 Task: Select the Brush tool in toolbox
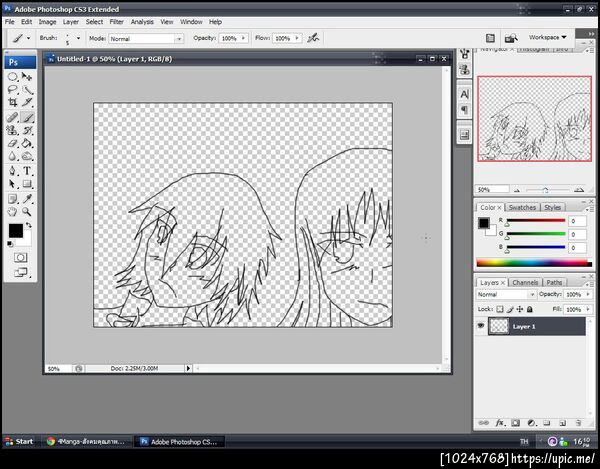27,117
